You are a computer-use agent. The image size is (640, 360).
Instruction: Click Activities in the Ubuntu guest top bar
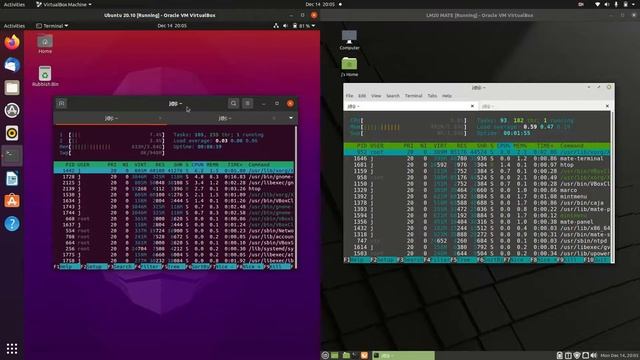coord(14,26)
